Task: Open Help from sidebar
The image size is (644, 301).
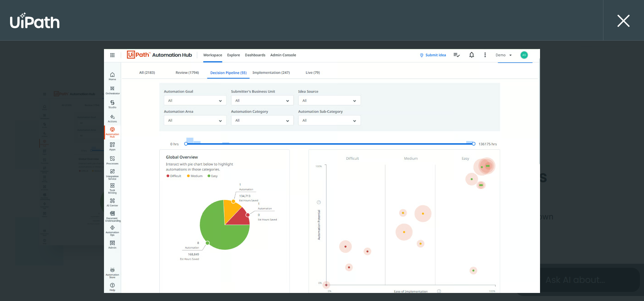Action: click(x=112, y=287)
